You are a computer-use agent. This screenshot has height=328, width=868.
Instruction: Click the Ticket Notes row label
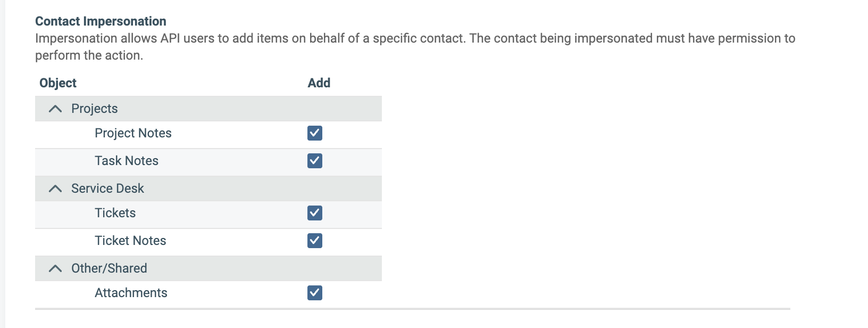click(130, 241)
